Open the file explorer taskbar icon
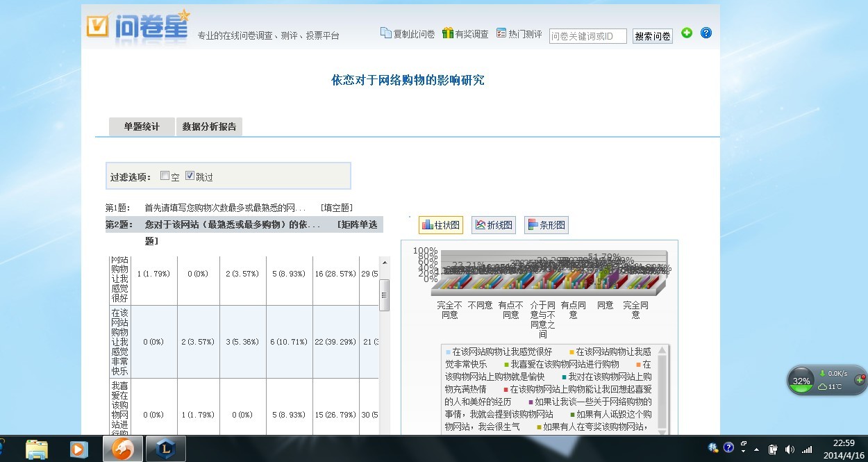 pos(37,449)
